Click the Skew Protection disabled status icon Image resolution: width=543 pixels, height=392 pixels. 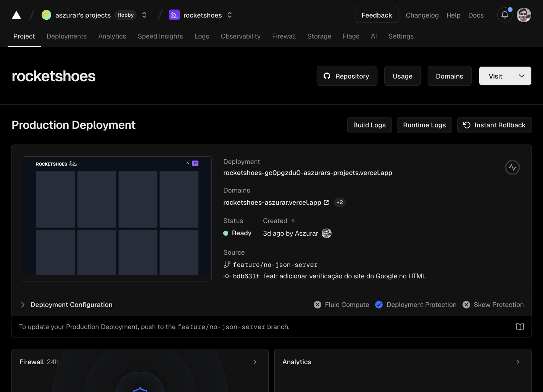click(466, 305)
